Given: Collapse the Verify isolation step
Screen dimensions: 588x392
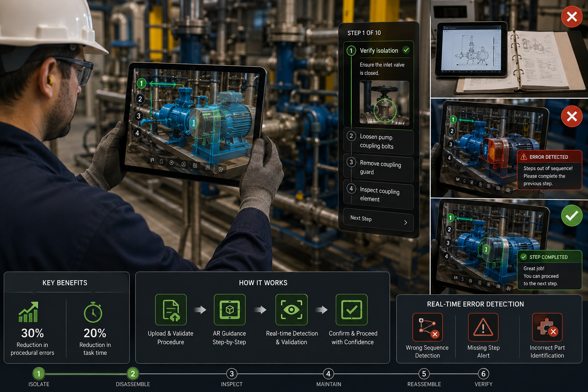Looking at the screenshot, I should click(x=379, y=51).
